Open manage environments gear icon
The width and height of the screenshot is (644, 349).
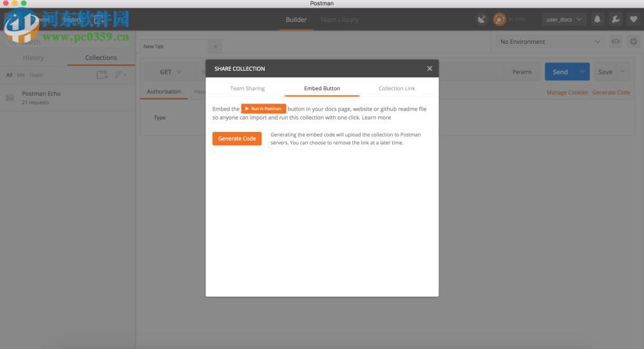pyautogui.click(x=634, y=42)
